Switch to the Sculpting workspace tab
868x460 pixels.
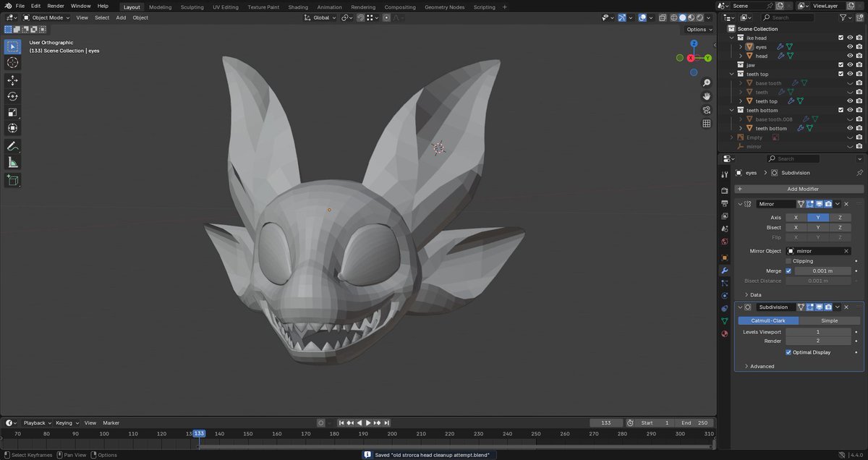[x=192, y=7]
